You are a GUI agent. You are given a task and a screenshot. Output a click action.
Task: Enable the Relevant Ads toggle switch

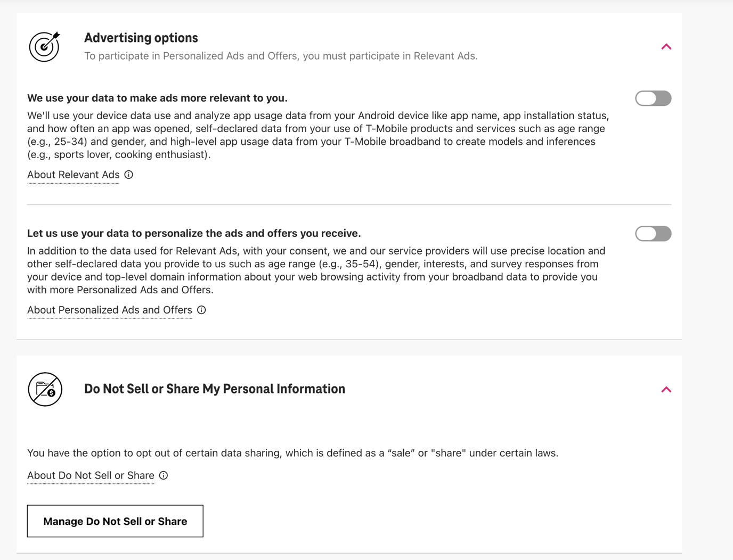[x=653, y=98]
